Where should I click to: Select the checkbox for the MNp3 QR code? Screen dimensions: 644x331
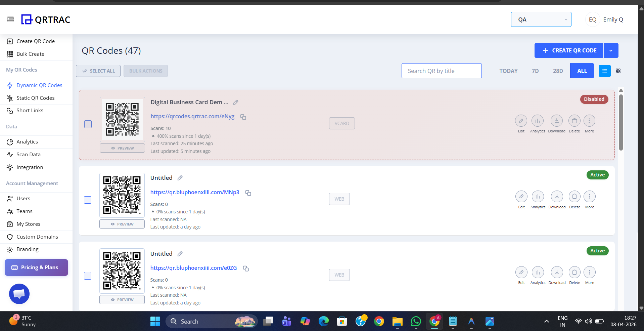(x=88, y=200)
